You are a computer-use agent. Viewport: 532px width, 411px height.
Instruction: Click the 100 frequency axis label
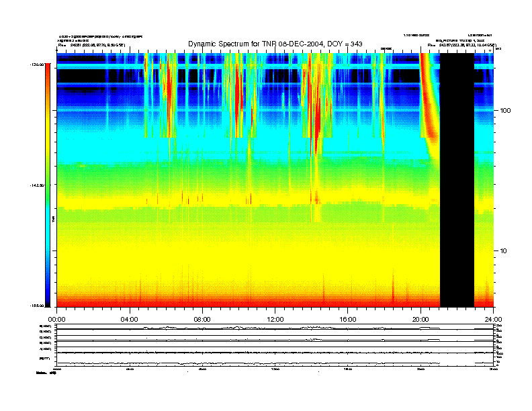click(505, 111)
